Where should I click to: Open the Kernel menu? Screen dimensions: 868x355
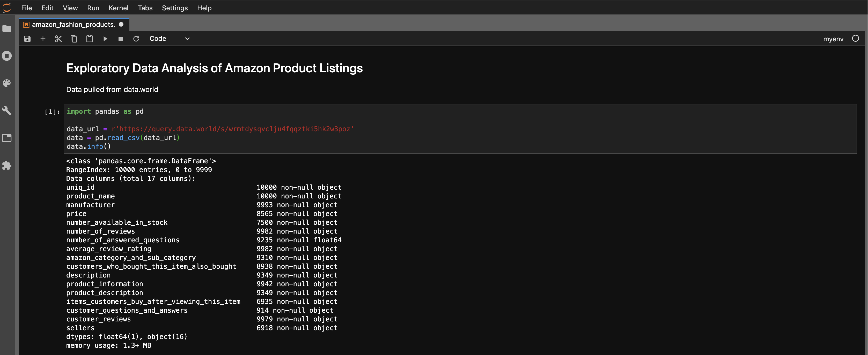pyautogui.click(x=118, y=8)
